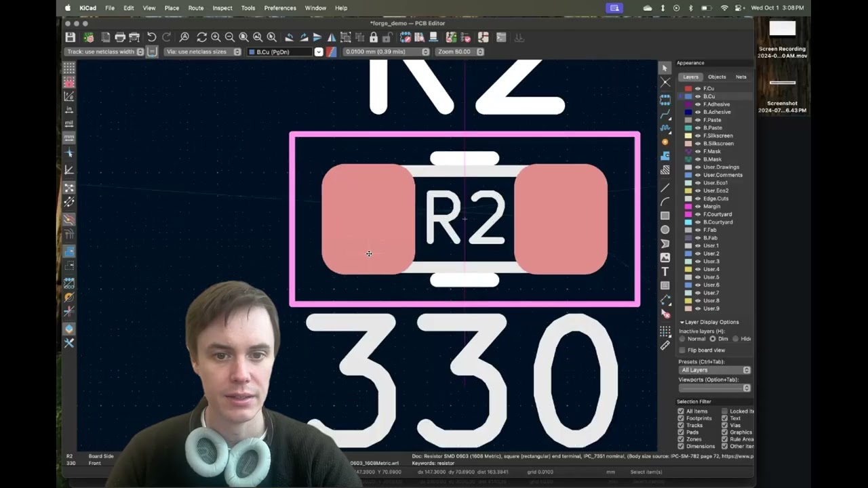Toggle visibility eye of Edge.Cuts layer

coord(698,199)
